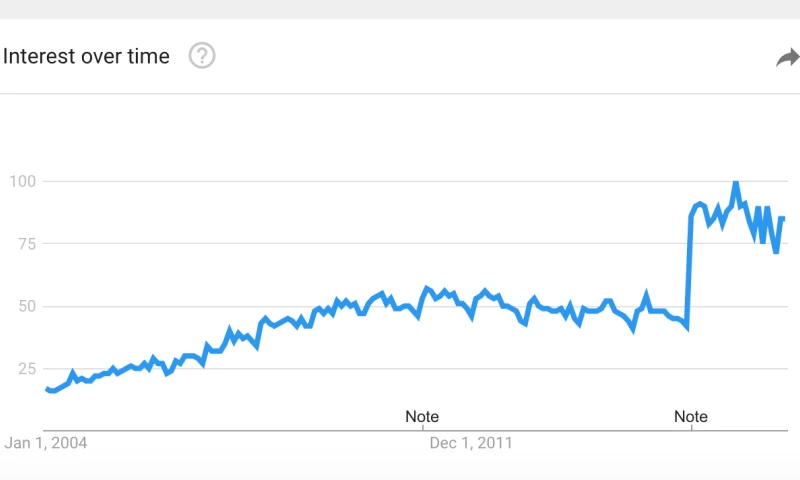
Task: Click the share arrow icon
Action: [x=787, y=58]
